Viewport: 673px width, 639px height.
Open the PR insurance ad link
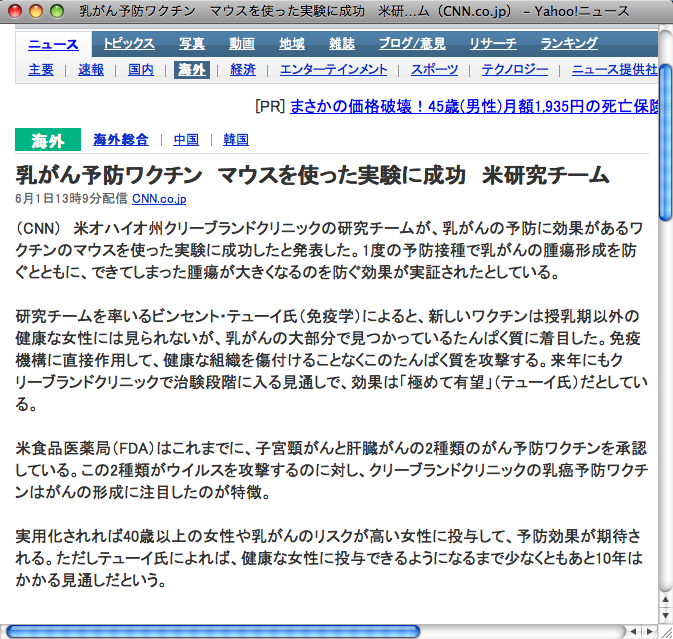click(474, 106)
